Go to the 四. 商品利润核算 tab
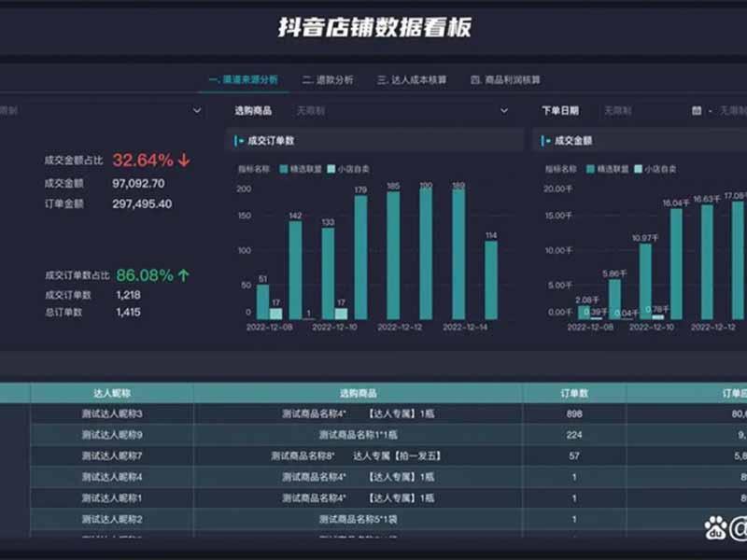The image size is (747, 560). tap(505, 79)
